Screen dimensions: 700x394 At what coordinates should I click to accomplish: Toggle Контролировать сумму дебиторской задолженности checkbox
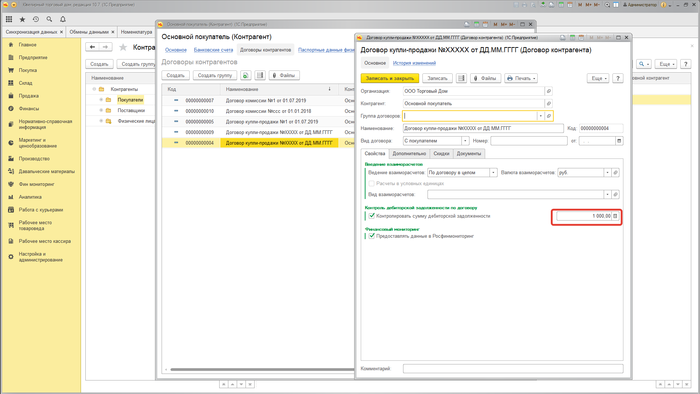pyautogui.click(x=371, y=216)
